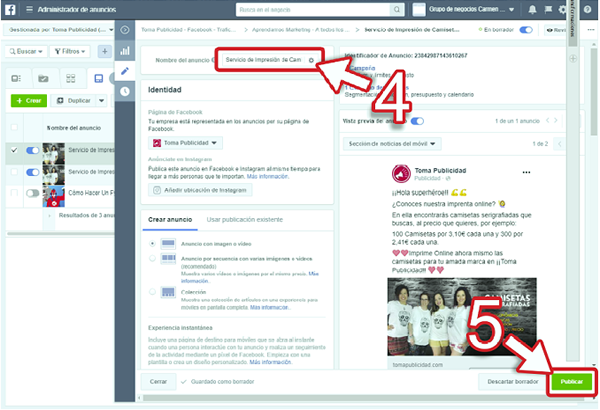Select the Colección radio option
Screen dimensions: 600x410
152,292
